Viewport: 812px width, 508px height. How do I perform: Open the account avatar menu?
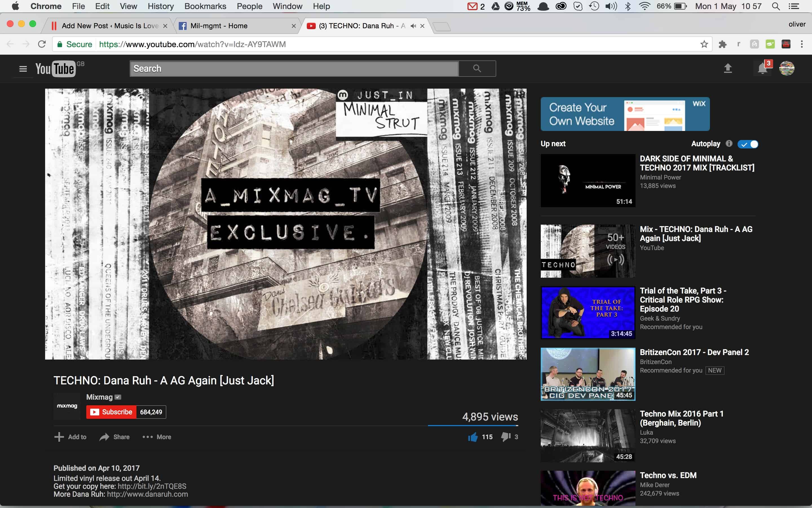(x=787, y=69)
